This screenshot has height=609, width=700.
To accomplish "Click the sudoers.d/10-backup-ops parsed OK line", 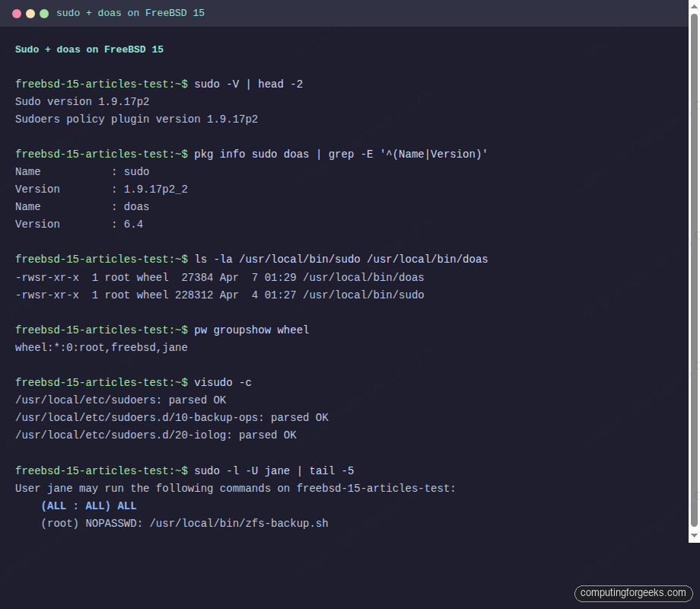I will [171, 417].
